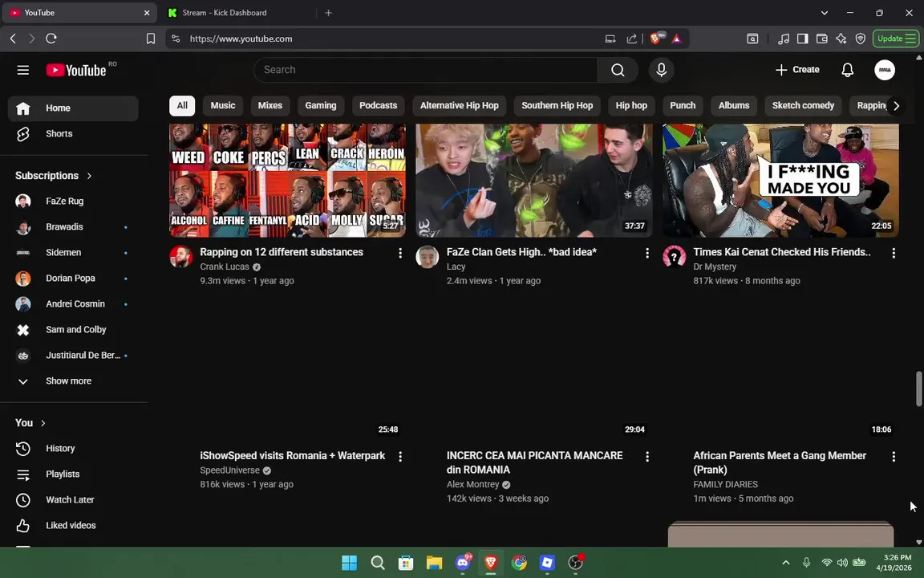Activate voice search microphone
Image resolution: width=924 pixels, height=578 pixels.
point(661,70)
